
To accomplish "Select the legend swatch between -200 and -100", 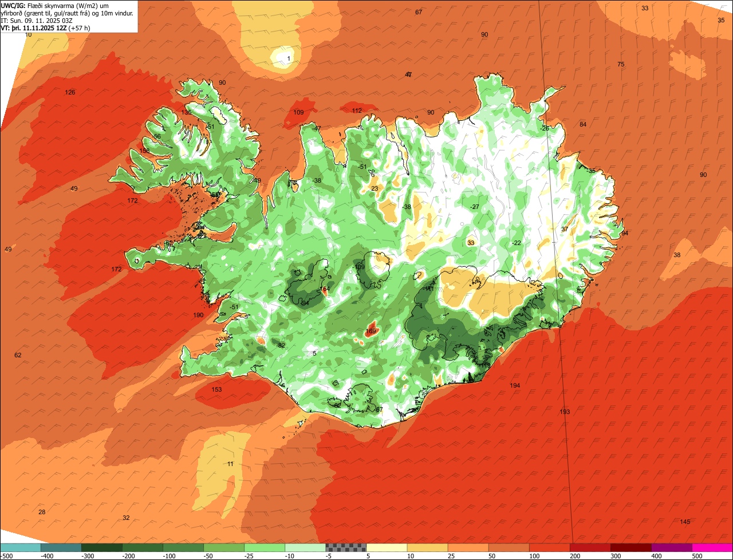I will [142, 547].
